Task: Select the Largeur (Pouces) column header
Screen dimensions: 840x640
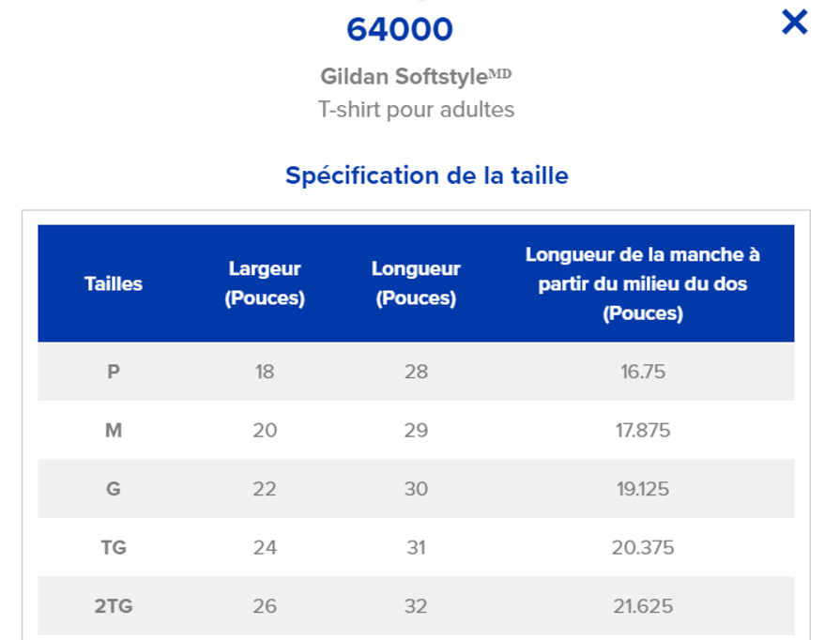Action: (265, 283)
